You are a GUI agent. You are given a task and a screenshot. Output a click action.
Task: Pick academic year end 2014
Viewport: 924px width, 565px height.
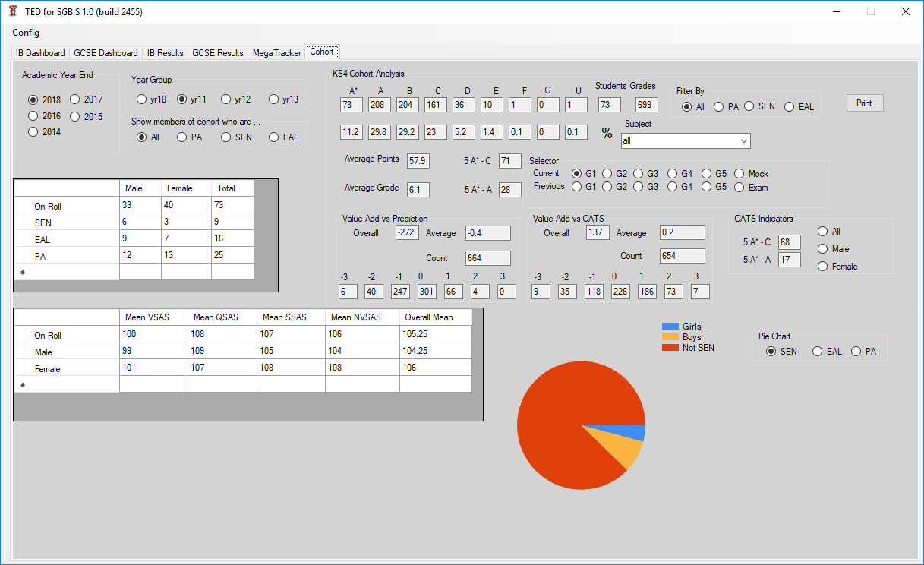click(x=45, y=132)
